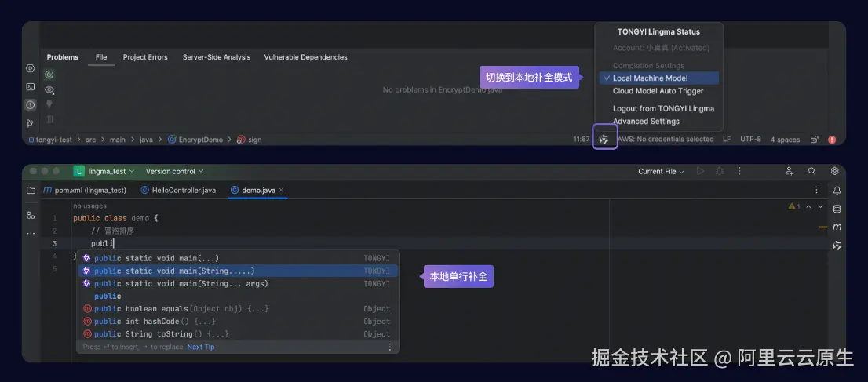Choose completion public static void main(String.....)
The width and height of the screenshot is (868, 382).
238,271
